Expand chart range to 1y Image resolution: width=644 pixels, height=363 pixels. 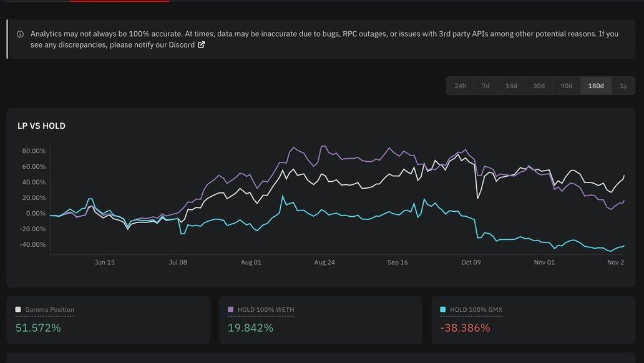coord(623,86)
